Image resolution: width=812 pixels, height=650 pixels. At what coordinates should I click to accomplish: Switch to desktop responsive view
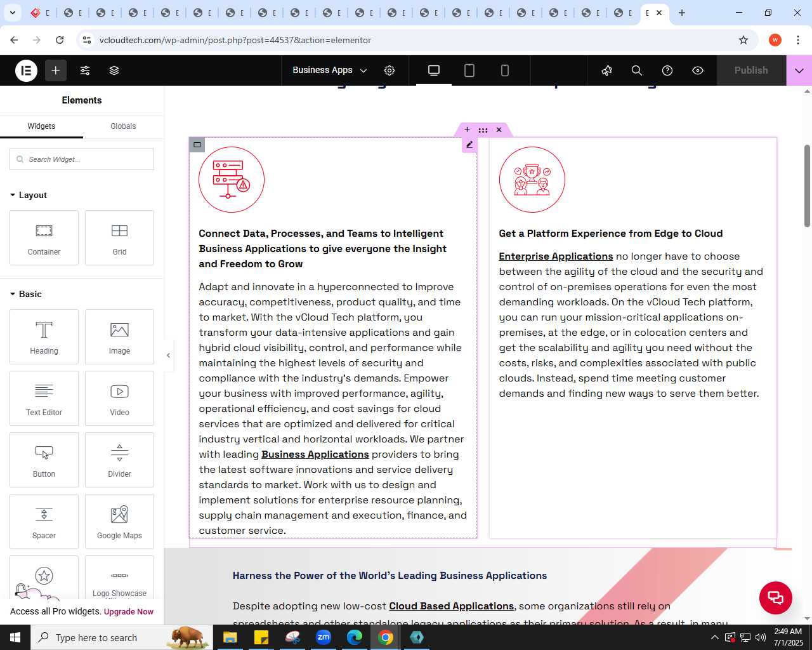(434, 70)
